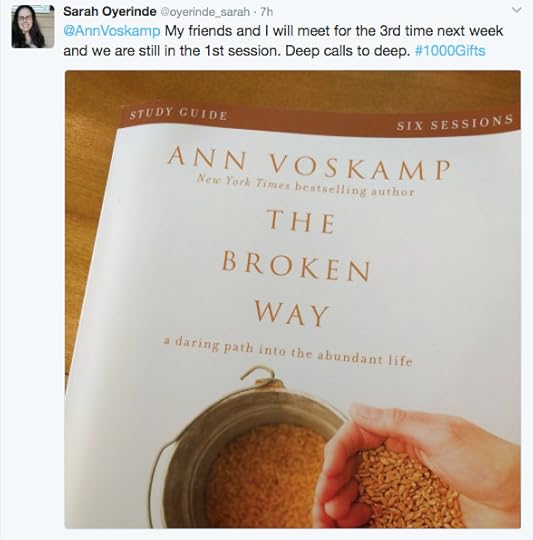This screenshot has width=533, height=540.
Task: Open the attached book cover photo
Action: (x=293, y=299)
